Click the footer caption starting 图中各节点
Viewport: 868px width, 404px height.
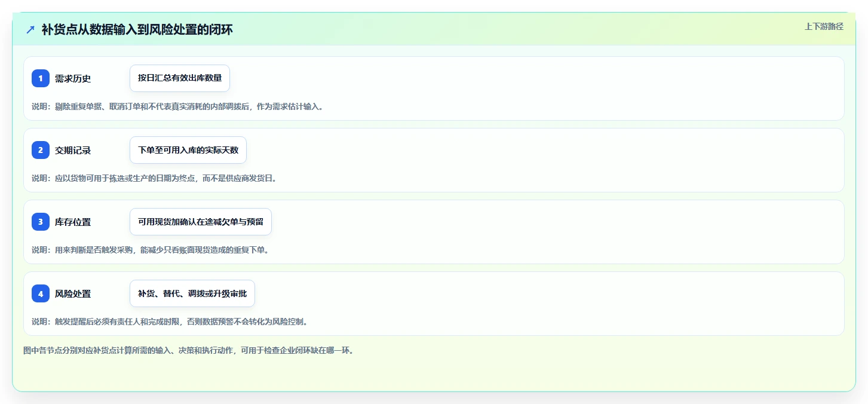point(189,350)
